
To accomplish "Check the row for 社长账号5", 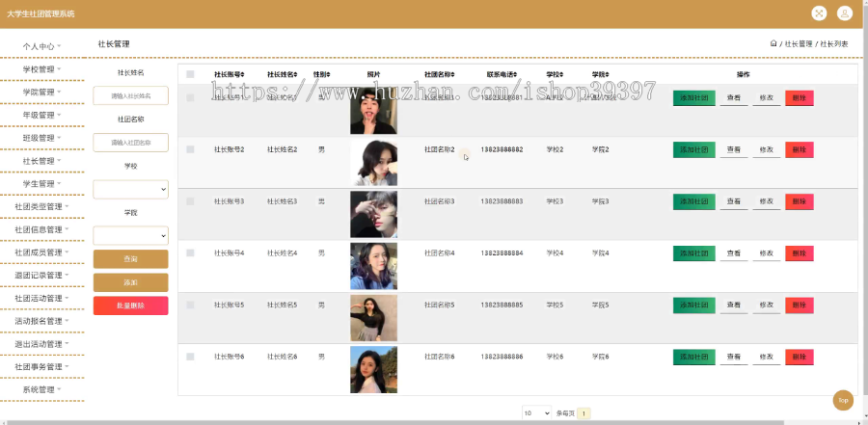I will tap(190, 305).
